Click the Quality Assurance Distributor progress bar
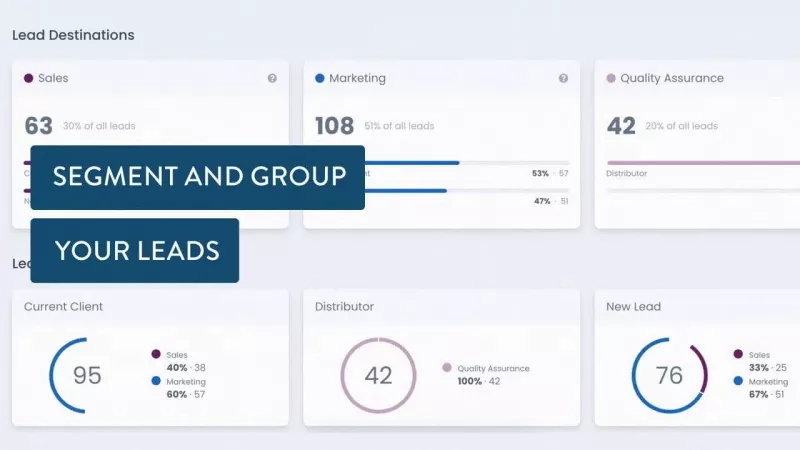Image resolution: width=800 pixels, height=450 pixels. coord(703,163)
